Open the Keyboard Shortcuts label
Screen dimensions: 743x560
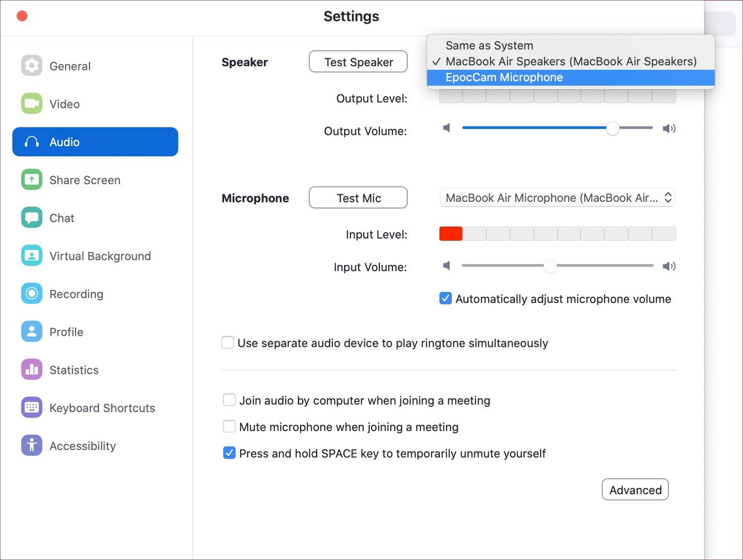coord(102,408)
